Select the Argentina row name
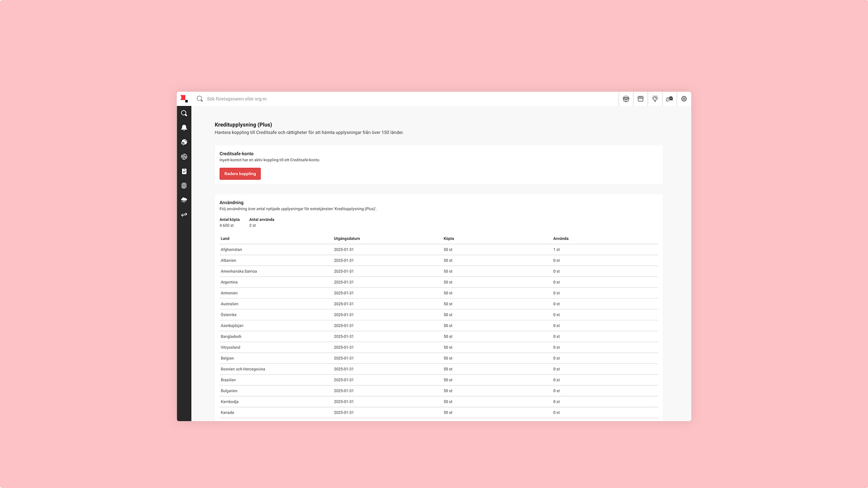 click(x=229, y=282)
